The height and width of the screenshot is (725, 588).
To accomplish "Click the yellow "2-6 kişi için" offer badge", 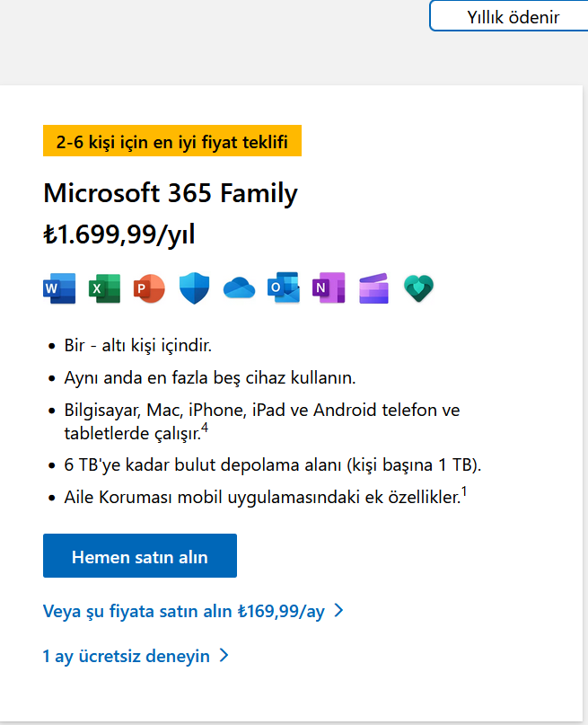I will tap(172, 141).
